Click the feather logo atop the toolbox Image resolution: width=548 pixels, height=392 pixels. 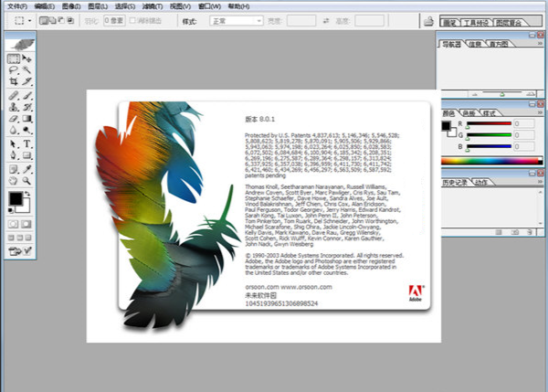[x=20, y=44]
